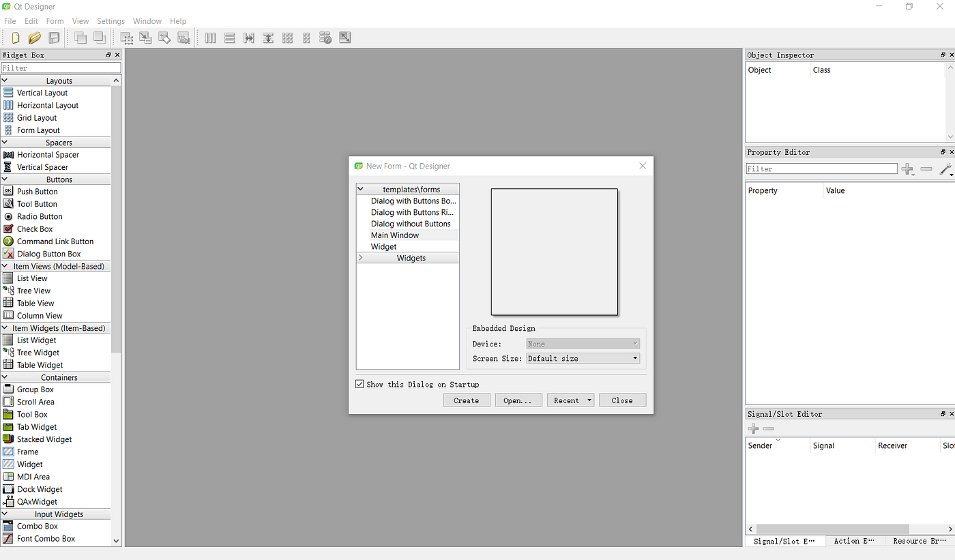Open the Screen Size dropdown
Viewport: 955px width, 560px height.
pos(634,357)
